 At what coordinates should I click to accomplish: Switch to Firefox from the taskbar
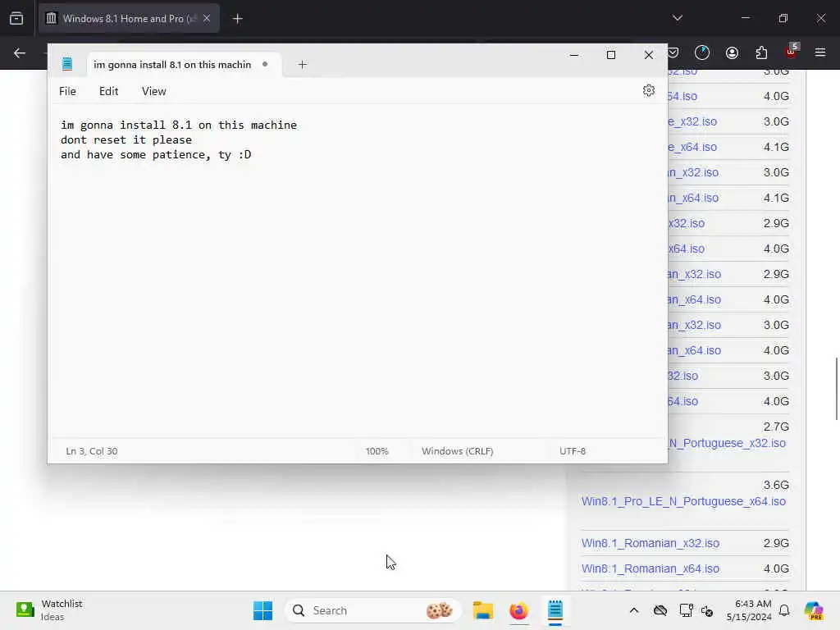[x=518, y=610]
